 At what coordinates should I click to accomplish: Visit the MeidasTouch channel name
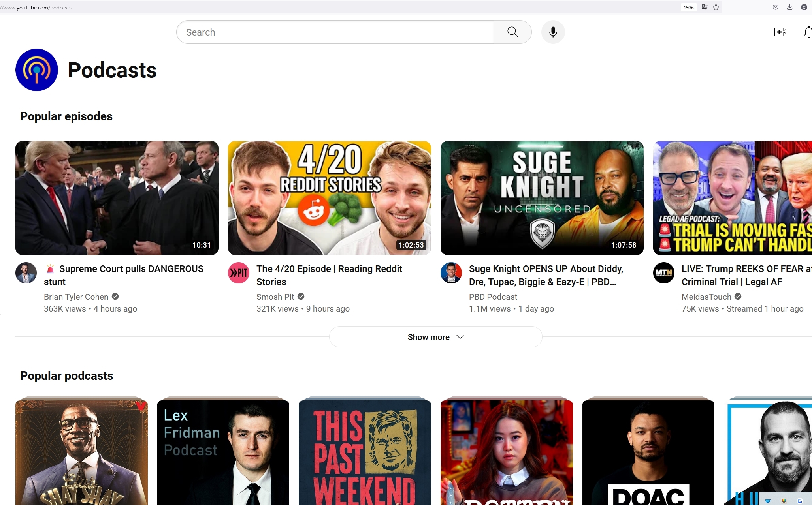pos(706,297)
